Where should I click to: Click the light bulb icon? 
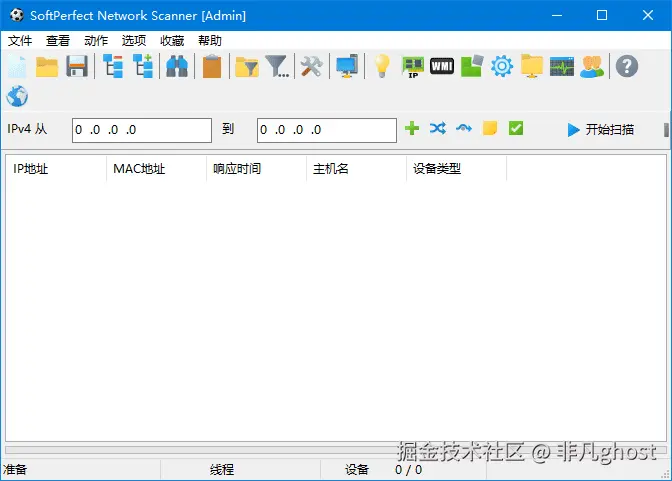[381, 66]
